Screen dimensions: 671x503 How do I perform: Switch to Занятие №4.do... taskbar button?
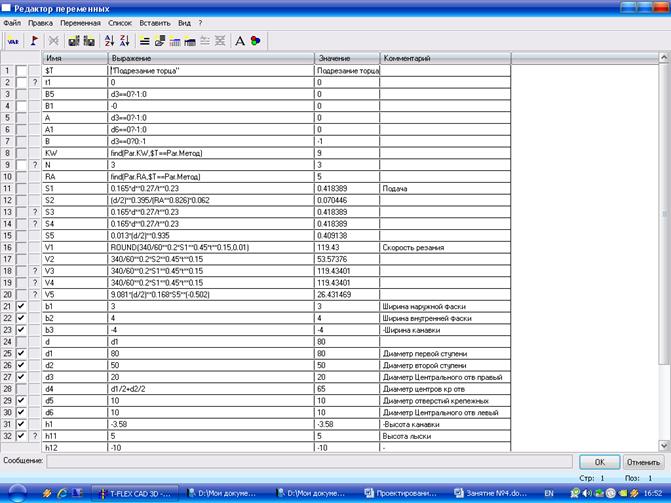click(x=490, y=494)
